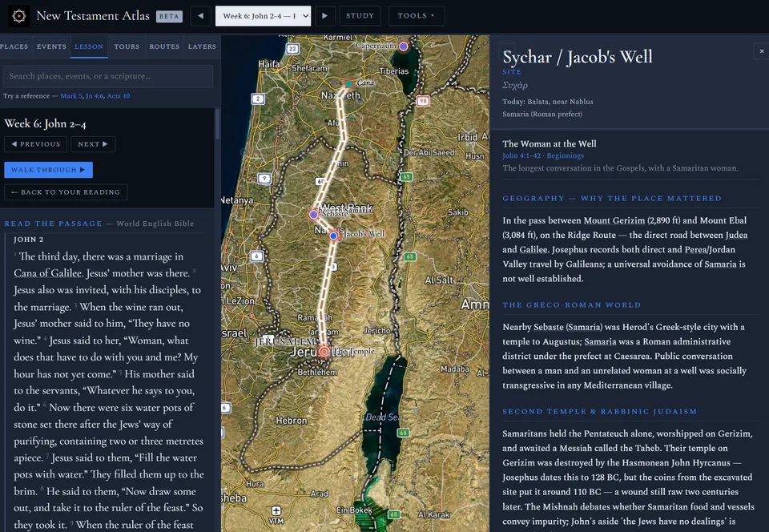This screenshot has height=532, width=769.
Task: Click 'THE GRECO-ROMAN WORLD' heading
Action: point(572,305)
